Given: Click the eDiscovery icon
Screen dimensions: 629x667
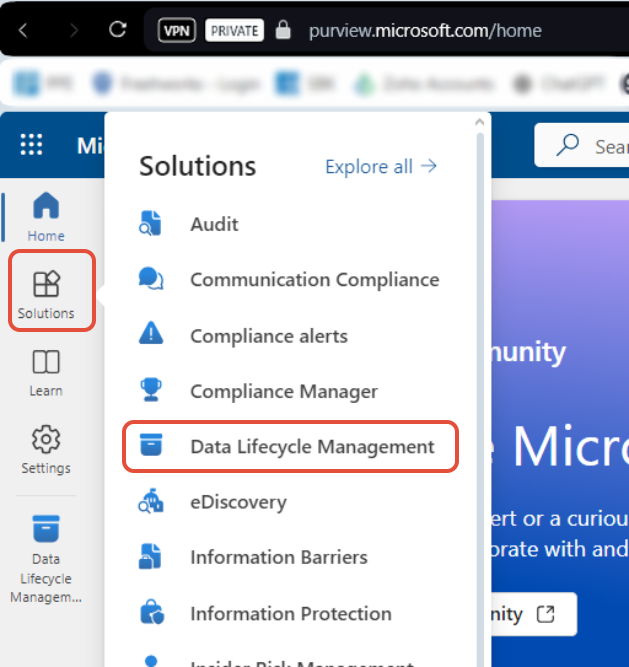Looking at the screenshot, I should (151, 501).
